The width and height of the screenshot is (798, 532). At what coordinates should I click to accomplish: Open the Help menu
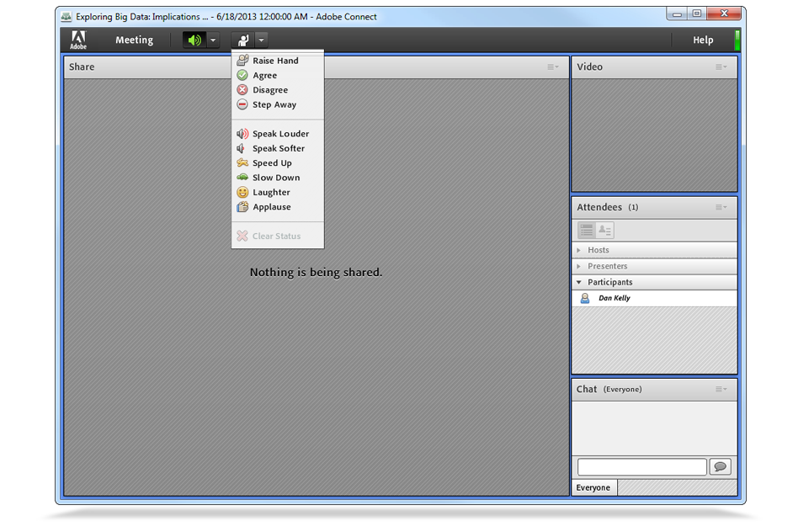pos(703,40)
